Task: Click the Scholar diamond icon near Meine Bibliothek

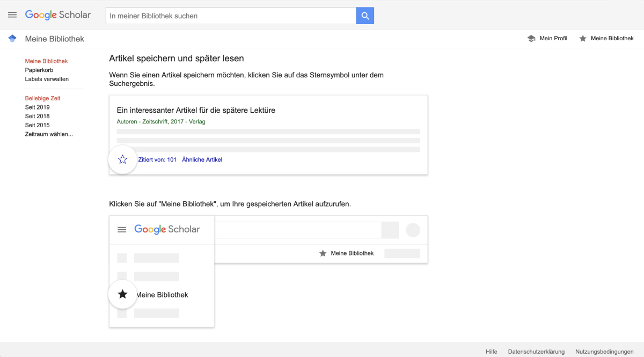Action: [12, 38]
